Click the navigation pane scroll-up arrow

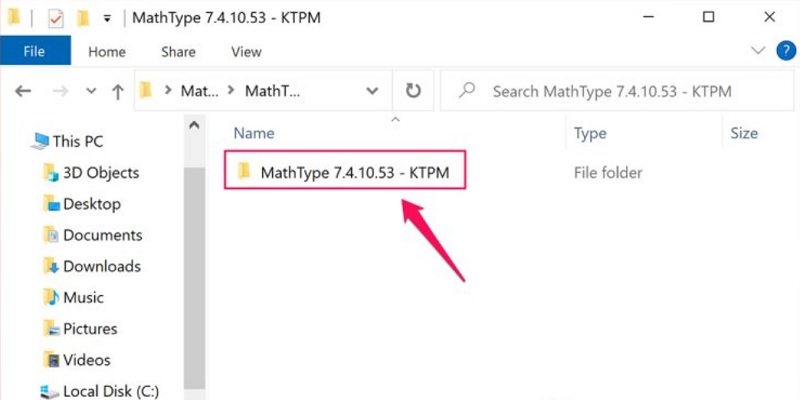tap(194, 126)
